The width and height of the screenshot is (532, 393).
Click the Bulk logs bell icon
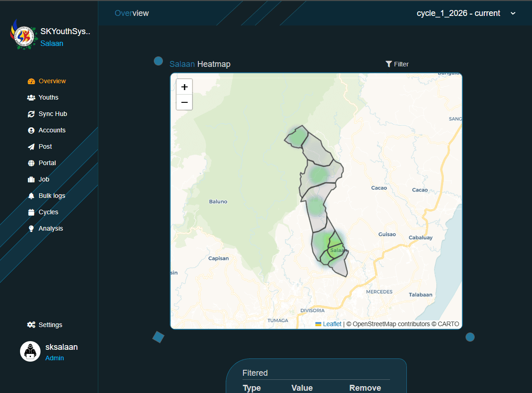click(x=31, y=196)
